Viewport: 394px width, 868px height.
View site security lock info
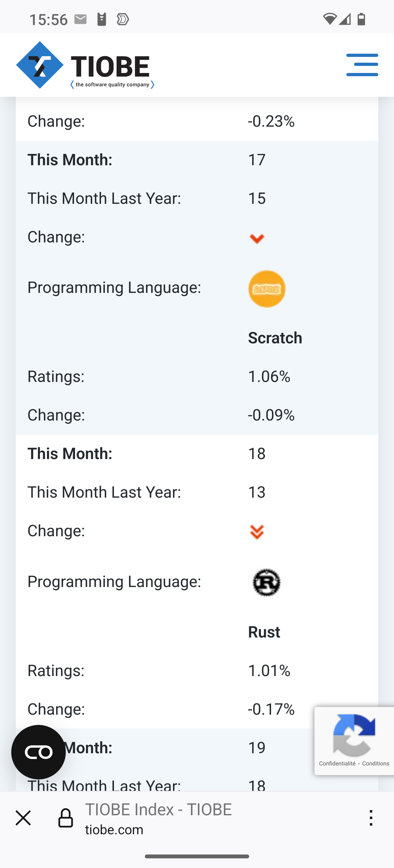[x=65, y=818]
